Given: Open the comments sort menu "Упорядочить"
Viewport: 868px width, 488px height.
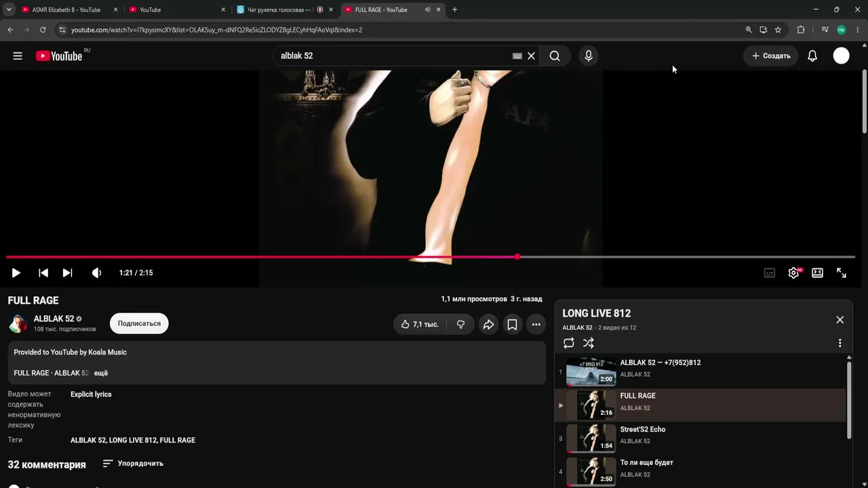Looking at the screenshot, I should pos(133,464).
